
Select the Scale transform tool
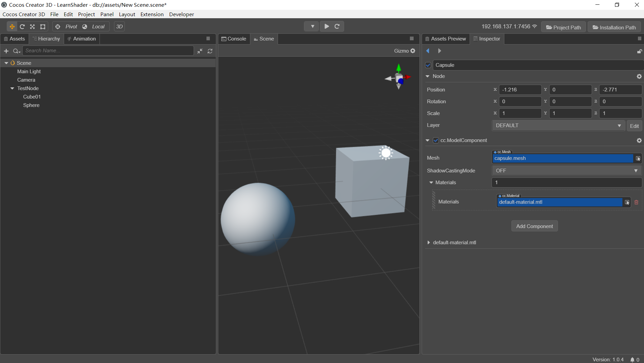click(32, 27)
